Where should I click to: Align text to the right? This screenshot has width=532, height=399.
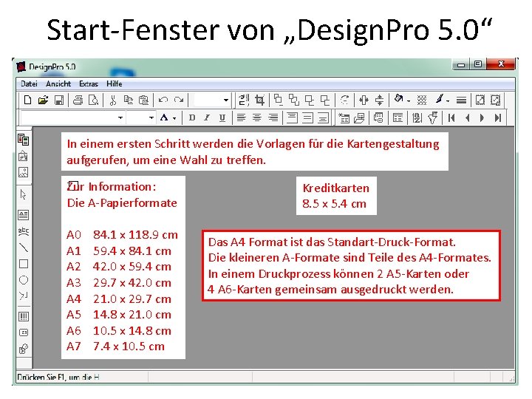click(x=273, y=117)
